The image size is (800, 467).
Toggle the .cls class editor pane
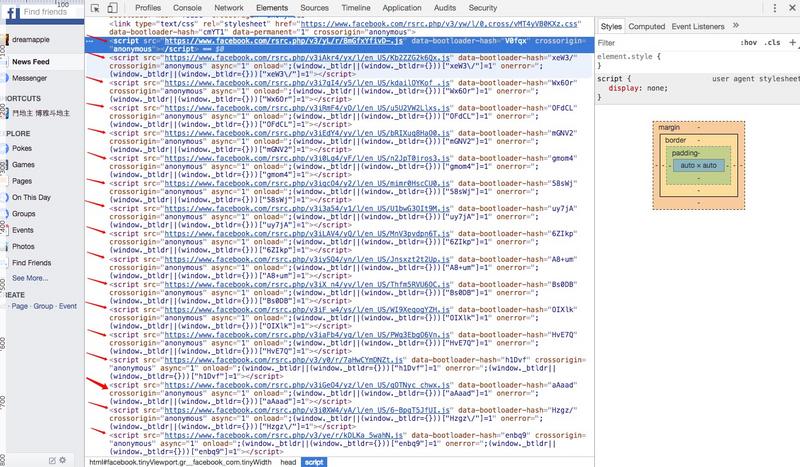pyautogui.click(x=772, y=42)
